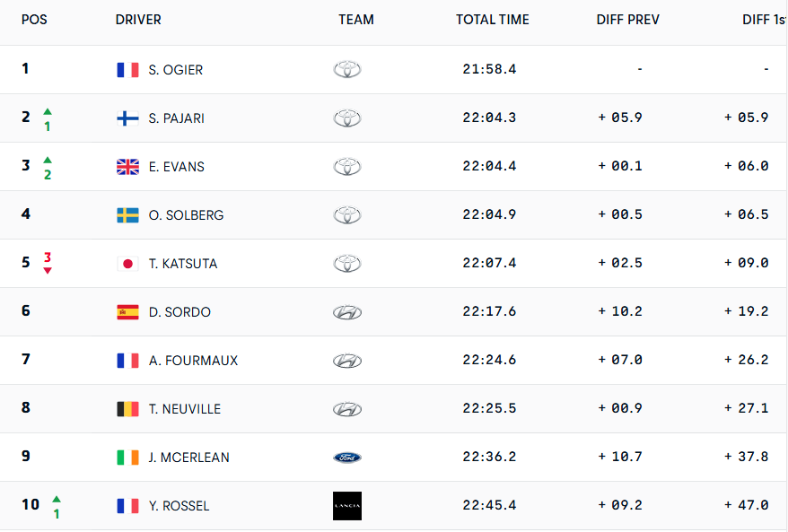Sort by the TOTAL TIME column header
The image size is (788, 532).
pyautogui.click(x=492, y=20)
